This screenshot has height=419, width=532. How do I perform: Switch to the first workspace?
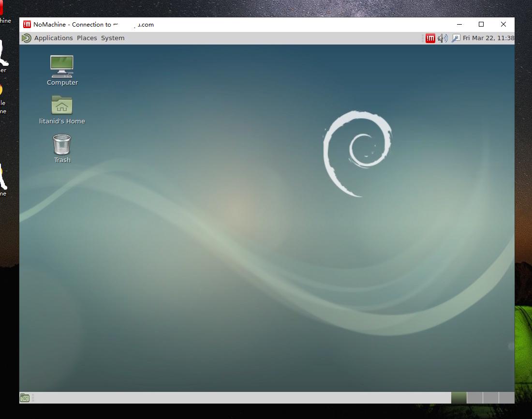(459, 398)
